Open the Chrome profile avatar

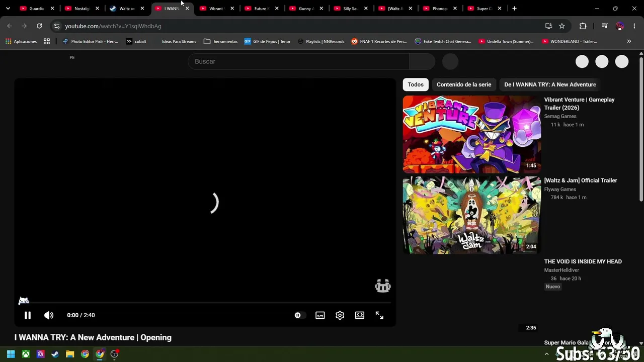pos(620,26)
